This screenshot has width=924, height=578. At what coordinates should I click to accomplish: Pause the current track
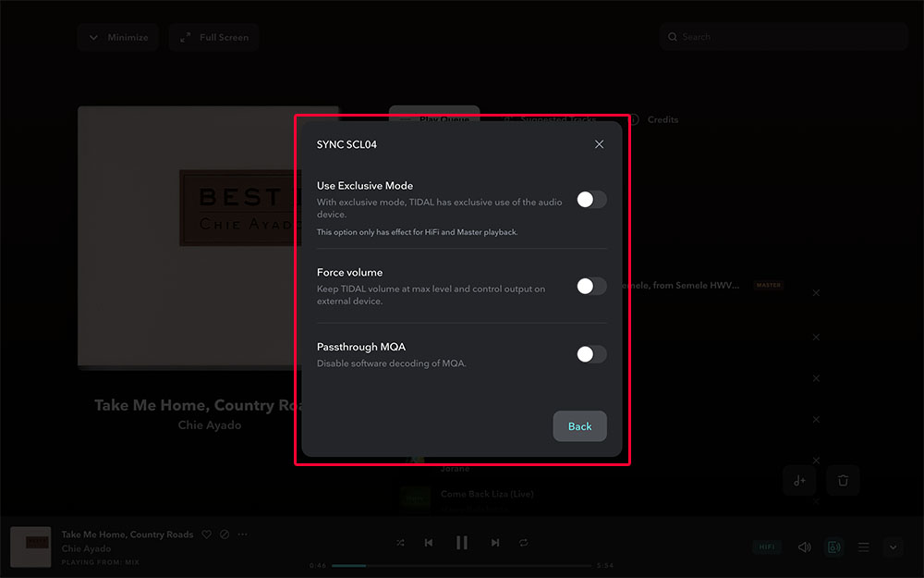pyautogui.click(x=462, y=543)
